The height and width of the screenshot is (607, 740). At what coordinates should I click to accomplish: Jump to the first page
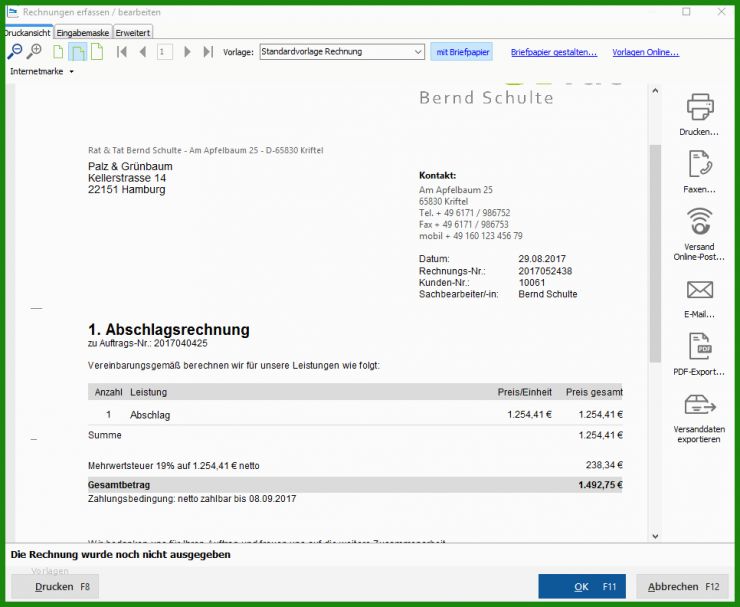click(122, 51)
